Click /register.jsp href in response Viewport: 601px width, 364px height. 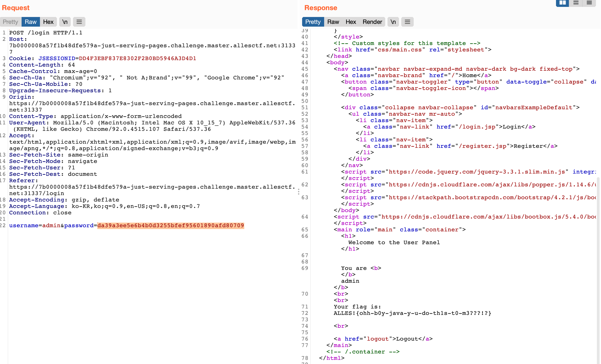[x=482, y=146]
